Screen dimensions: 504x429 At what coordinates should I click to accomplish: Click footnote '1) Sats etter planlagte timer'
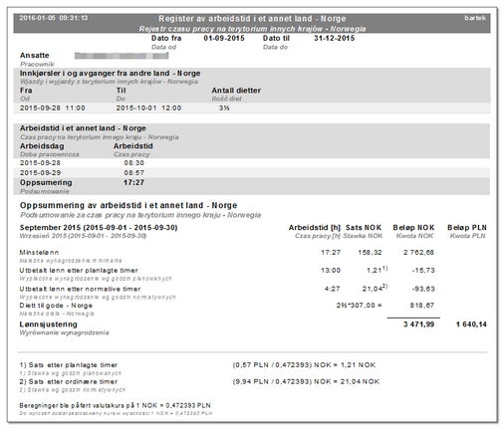click(69, 365)
